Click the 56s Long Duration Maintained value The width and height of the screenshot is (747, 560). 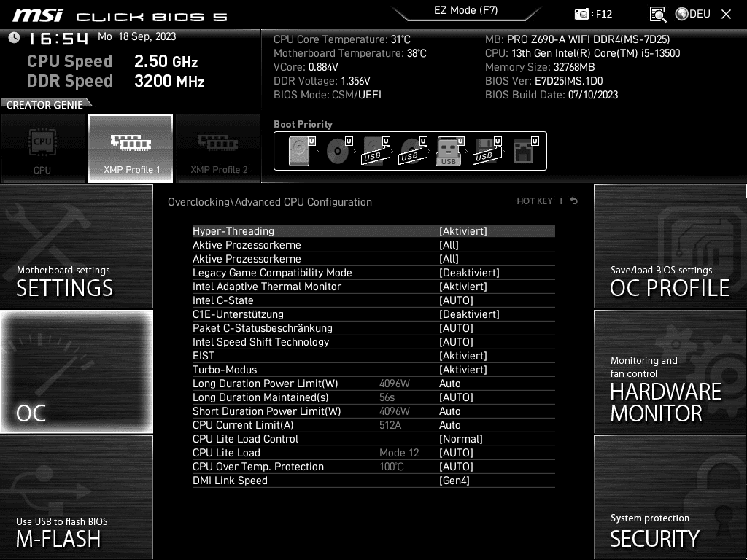pyautogui.click(x=387, y=397)
